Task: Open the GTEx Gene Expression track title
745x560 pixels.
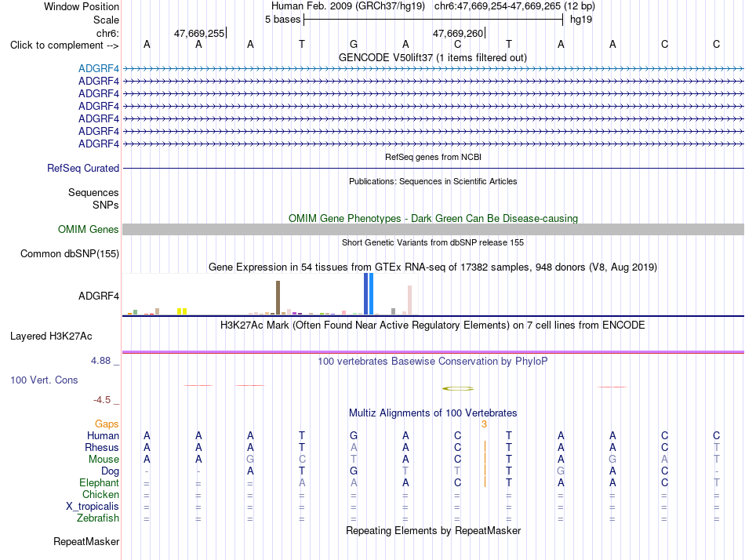Action: coord(433,267)
